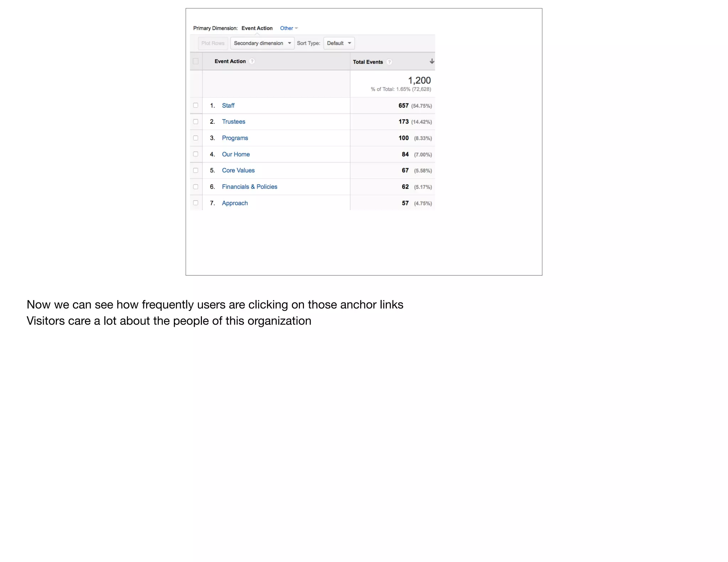Click the Total Events help question-mark icon
This screenshot has height=562, width=728.
389,62
